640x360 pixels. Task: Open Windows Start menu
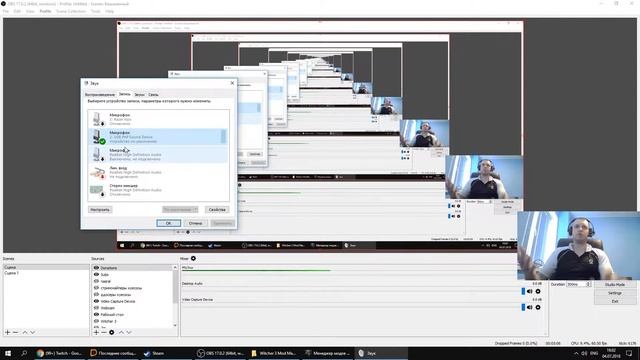8,353
